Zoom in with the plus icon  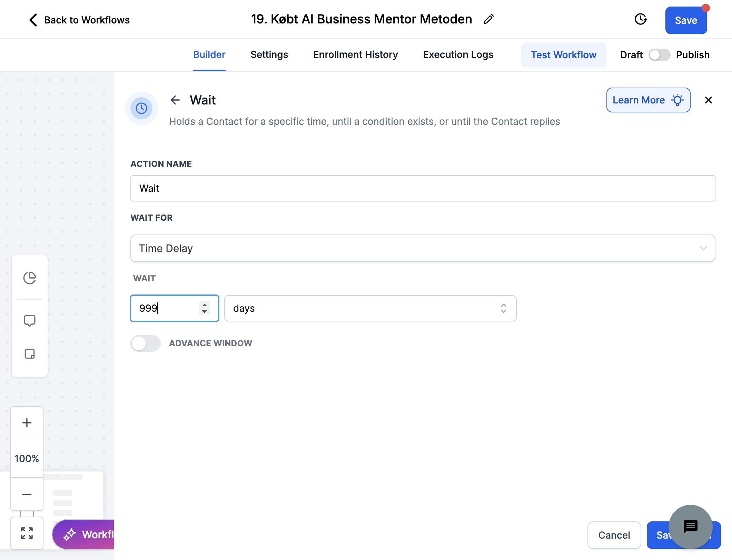click(27, 423)
